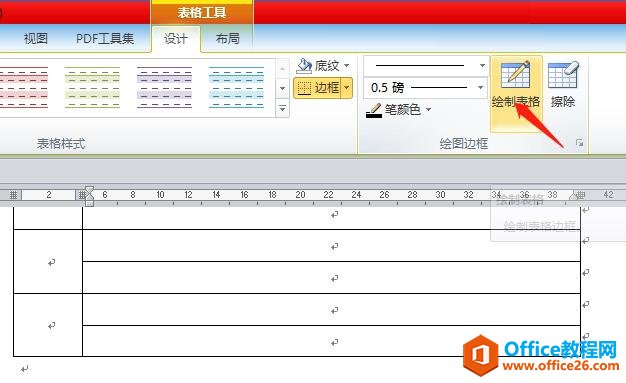Click the Pen Color (笔颜色) icon
The width and height of the screenshot is (626, 383).
[374, 110]
